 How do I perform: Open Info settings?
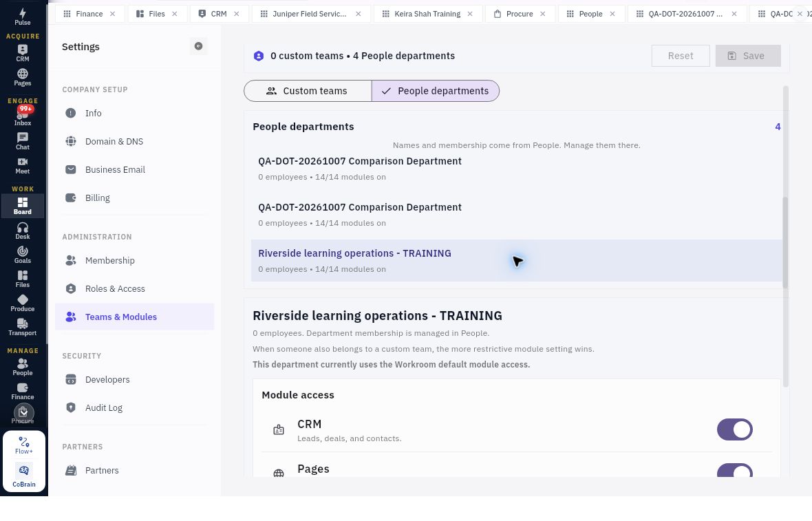point(135,113)
